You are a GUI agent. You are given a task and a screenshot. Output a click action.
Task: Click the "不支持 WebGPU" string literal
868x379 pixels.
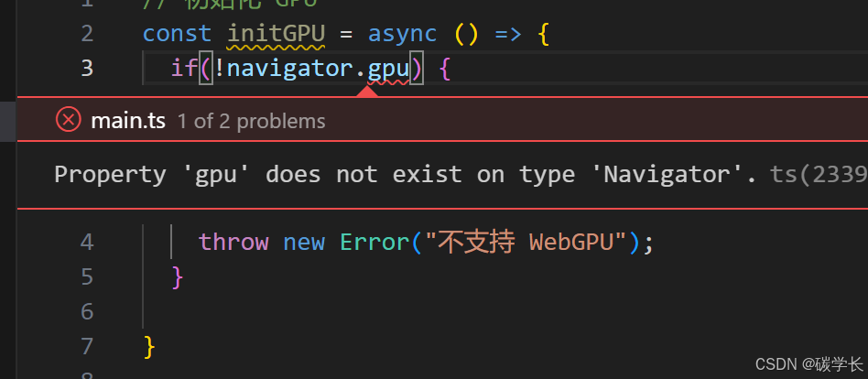[x=526, y=243]
